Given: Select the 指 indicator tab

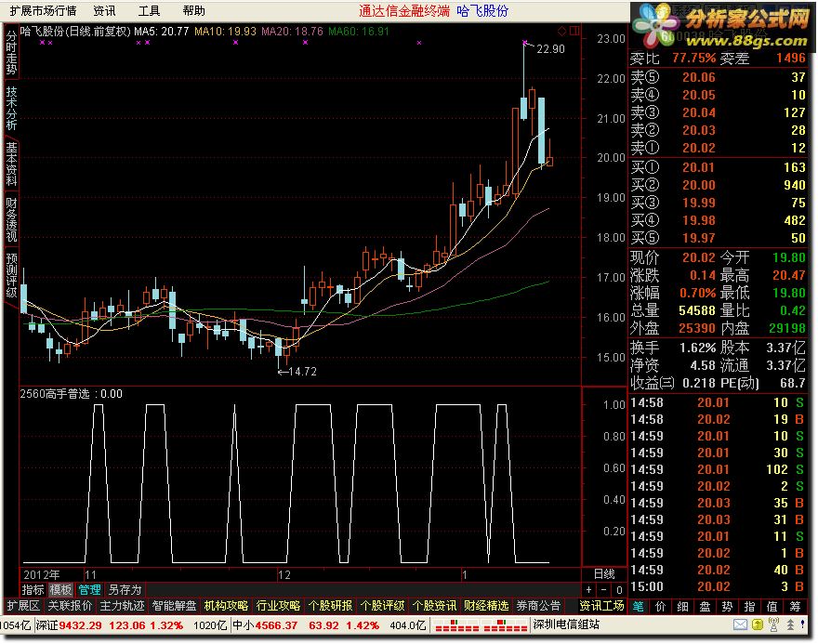Looking at the screenshot, I should point(749,607).
